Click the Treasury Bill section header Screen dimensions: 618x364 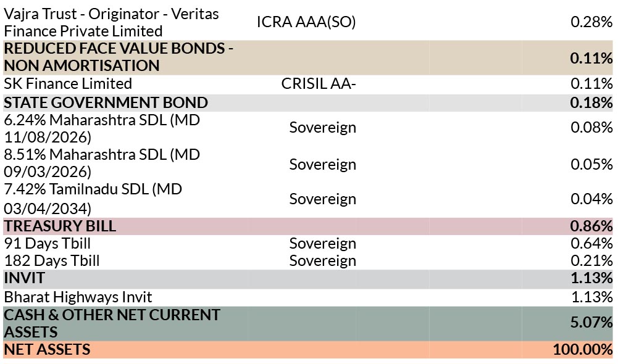pos(308,226)
